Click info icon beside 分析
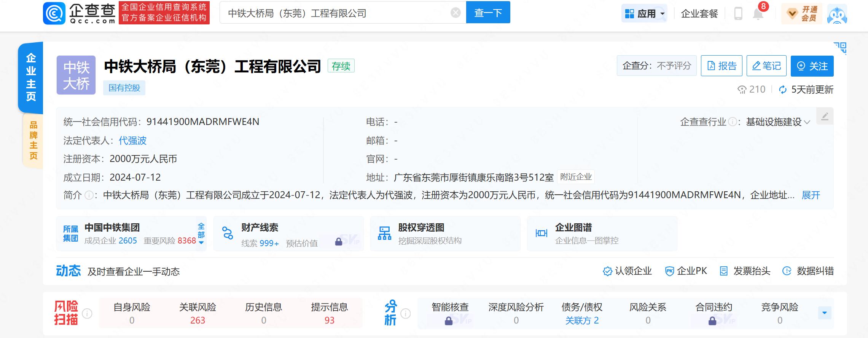The width and height of the screenshot is (868, 338). pyautogui.click(x=406, y=313)
